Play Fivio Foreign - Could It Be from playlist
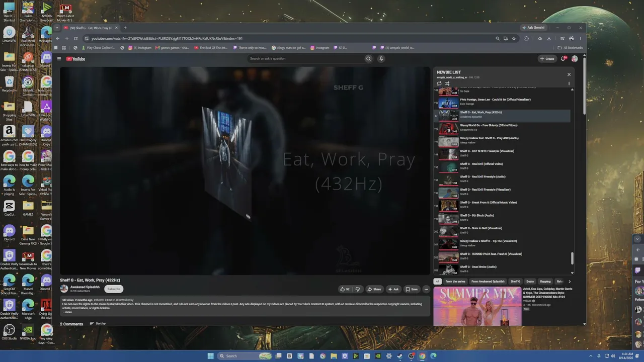The height and width of the screenshot is (362, 644). pyautogui.click(x=503, y=103)
